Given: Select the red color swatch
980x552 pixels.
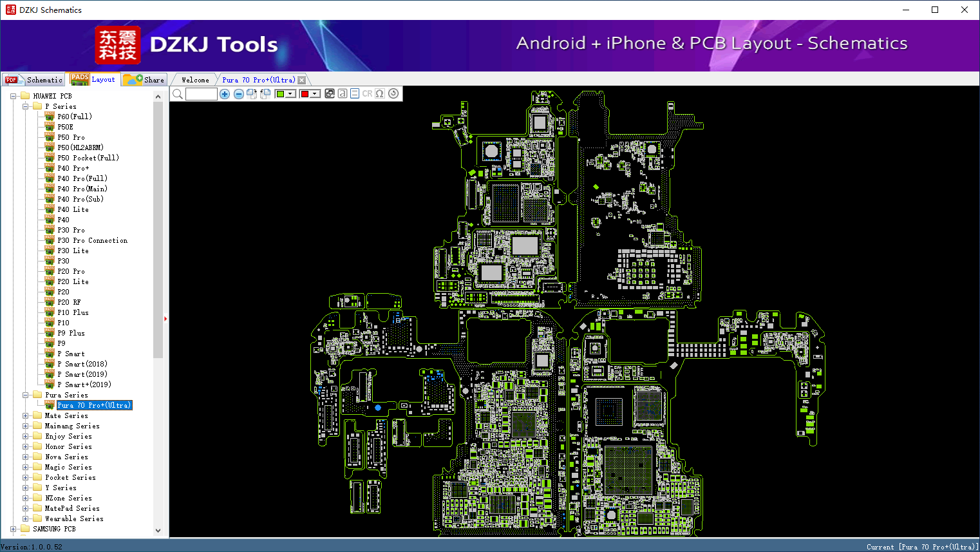Looking at the screenshot, I should click(x=305, y=94).
